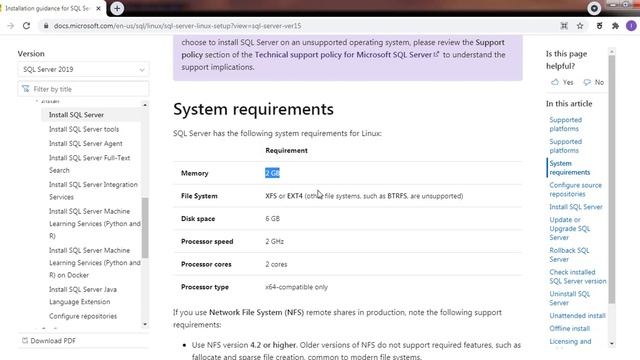This screenshot has height=360, width=640.
Task: Jump to Unattended install
Action: pos(577,316)
